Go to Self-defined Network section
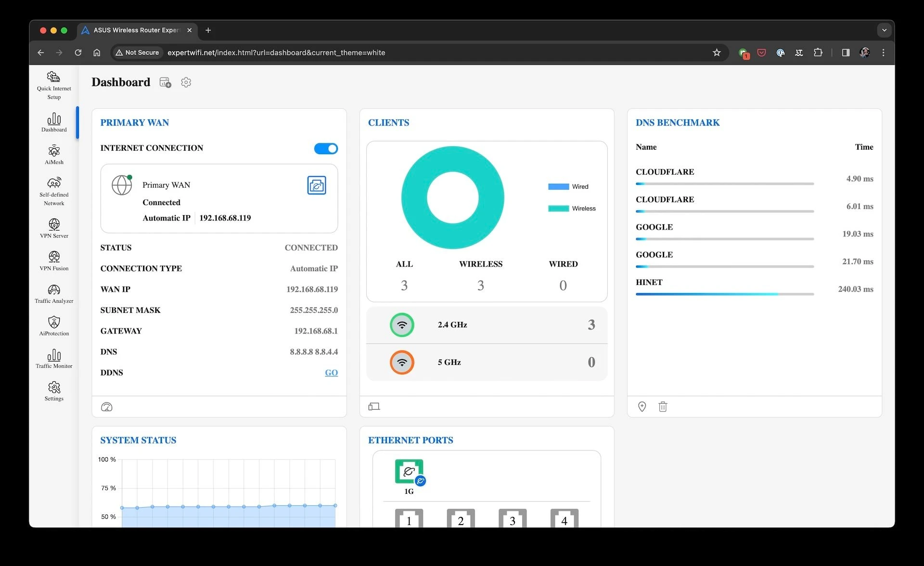The image size is (924, 566). click(x=54, y=192)
